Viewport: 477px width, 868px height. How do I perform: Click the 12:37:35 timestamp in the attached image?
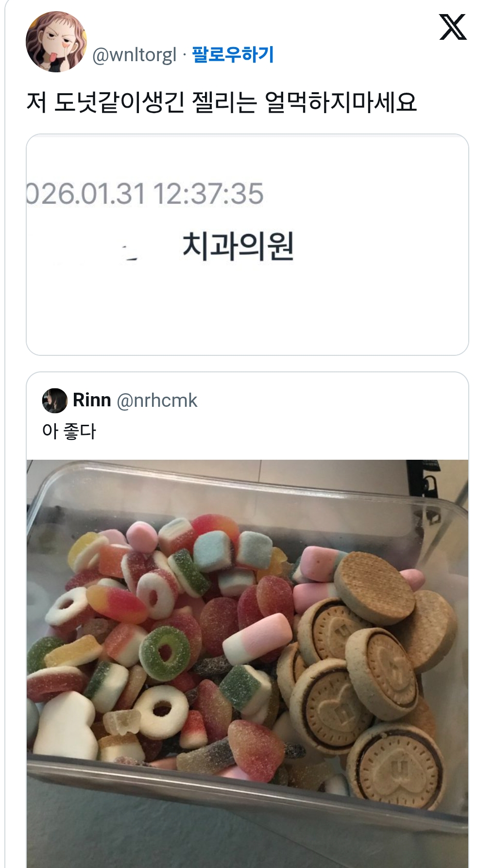pos(208,193)
